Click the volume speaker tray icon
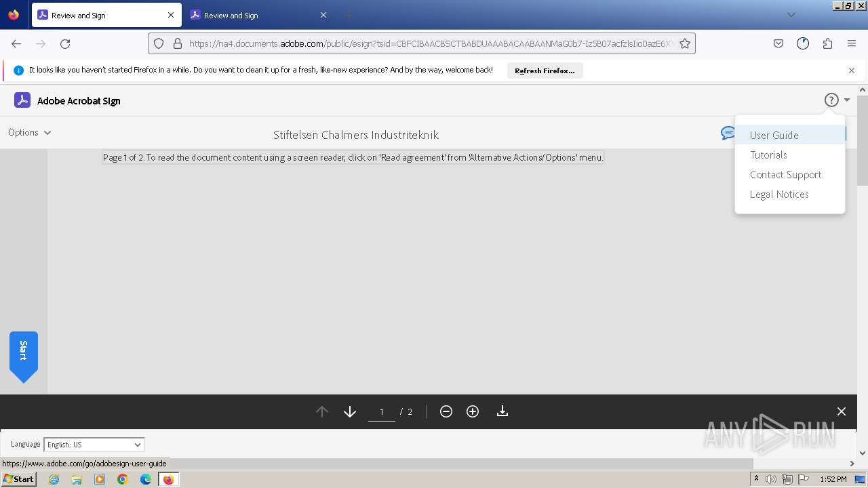Image resolution: width=868 pixels, height=488 pixels. (771, 479)
